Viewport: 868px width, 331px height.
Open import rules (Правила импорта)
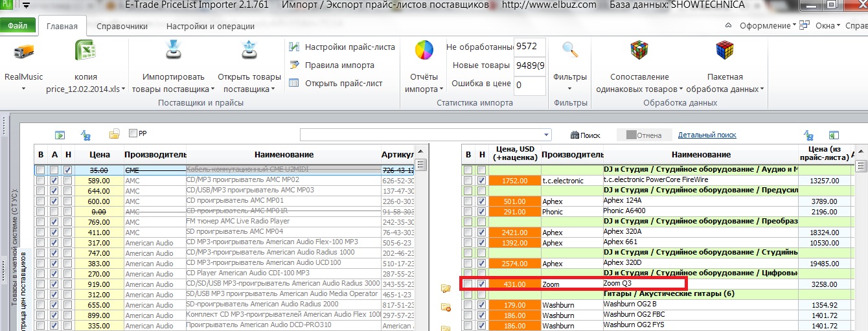(331, 65)
